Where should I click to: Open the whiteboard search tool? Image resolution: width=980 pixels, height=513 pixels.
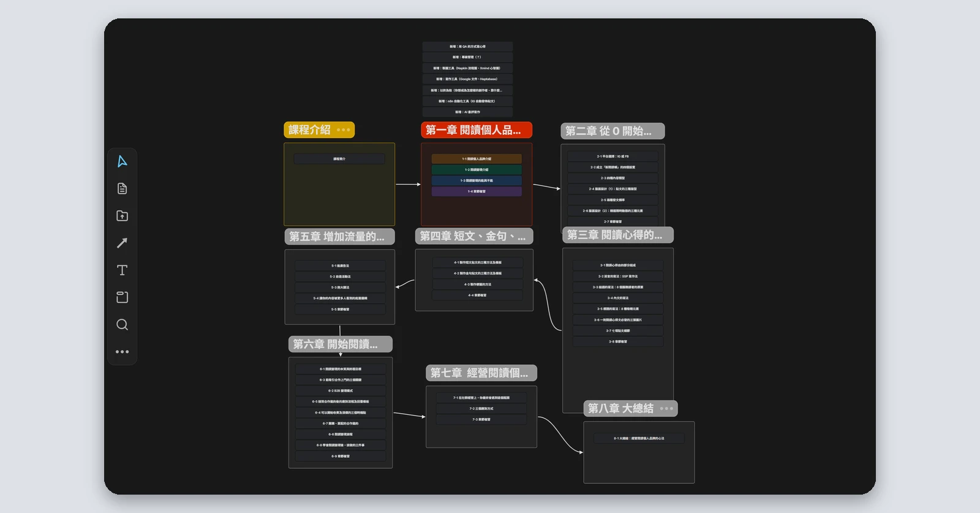(x=122, y=325)
